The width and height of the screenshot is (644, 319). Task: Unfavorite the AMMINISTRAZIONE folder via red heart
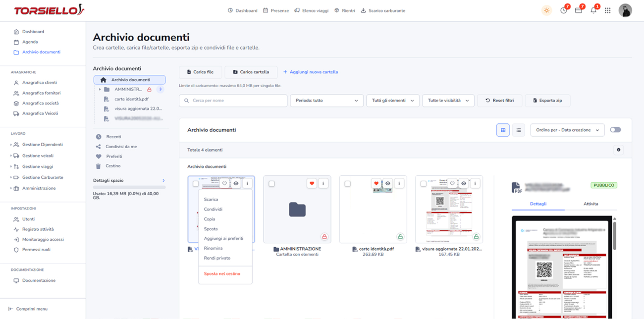point(311,183)
